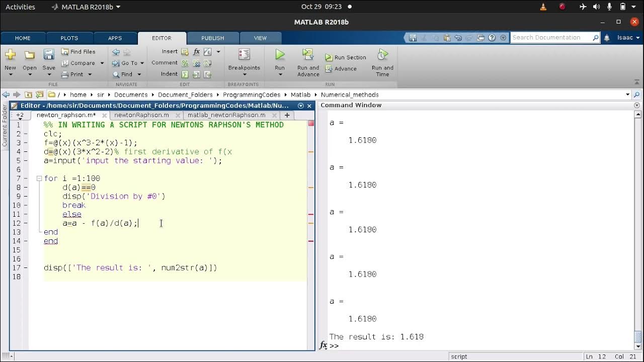Click the Insert section icon

point(185,52)
